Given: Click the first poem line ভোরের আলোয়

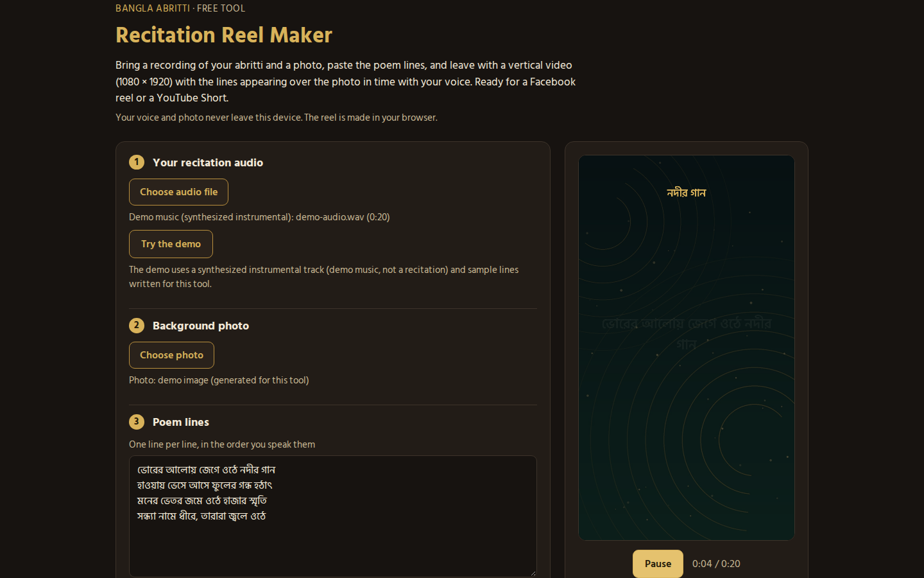Looking at the screenshot, I should click(x=206, y=470).
